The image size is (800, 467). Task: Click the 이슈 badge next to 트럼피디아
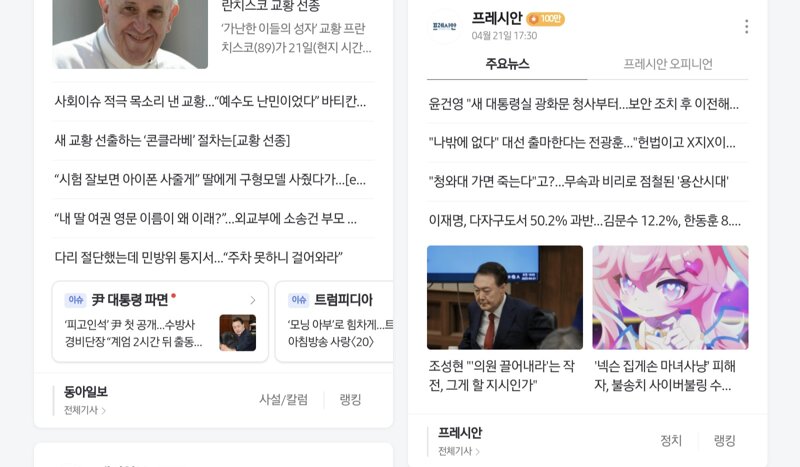299,300
